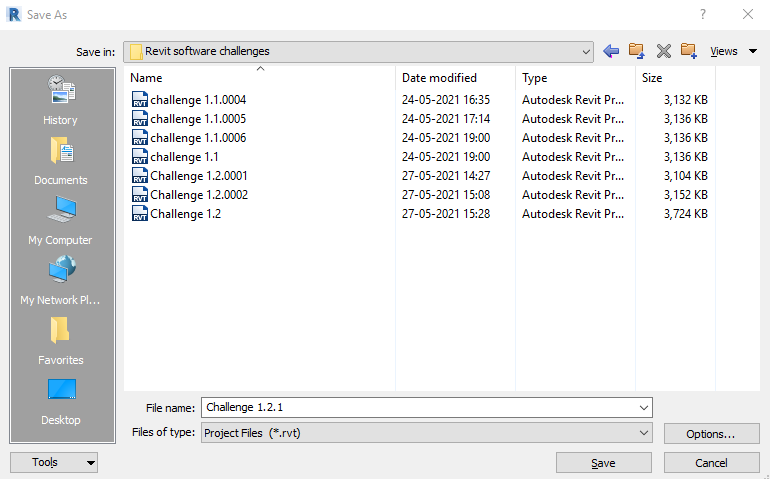Select file name Challenge 1.2
This screenshot has width=770, height=479.
(186, 214)
